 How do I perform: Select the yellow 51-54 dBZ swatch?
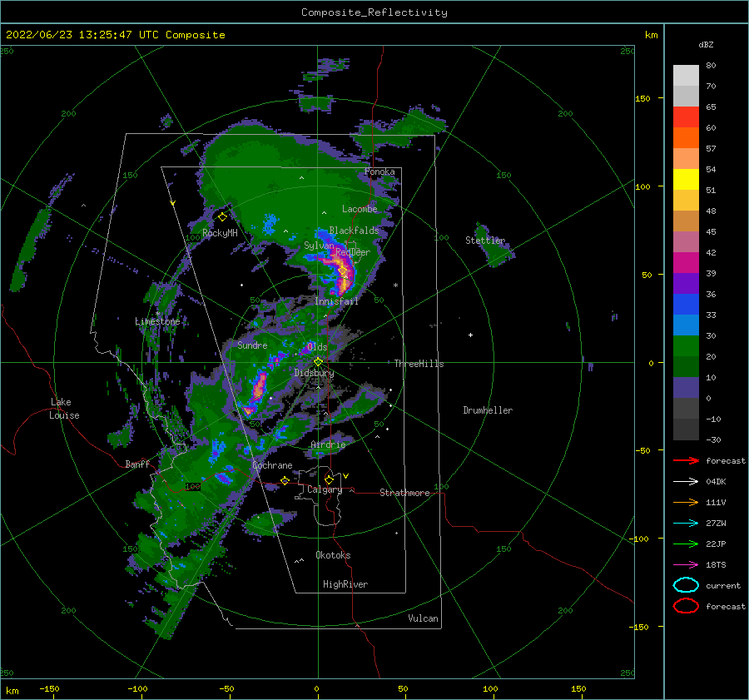click(x=686, y=180)
